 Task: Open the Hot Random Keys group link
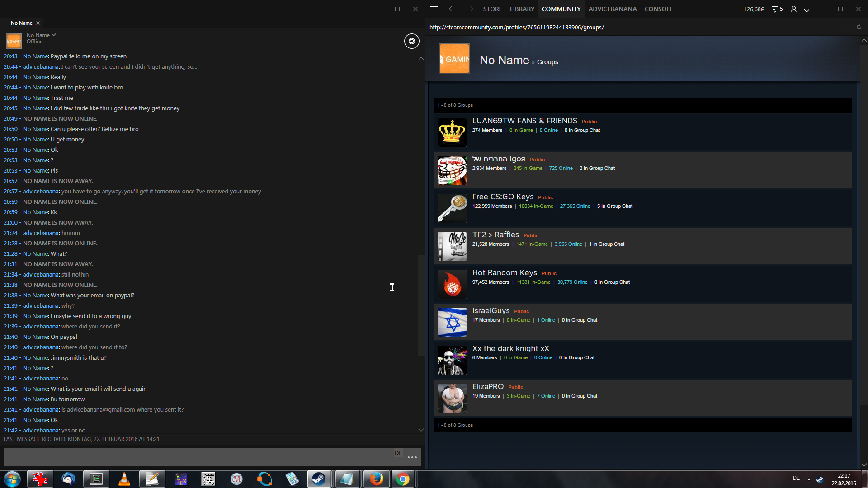505,272
